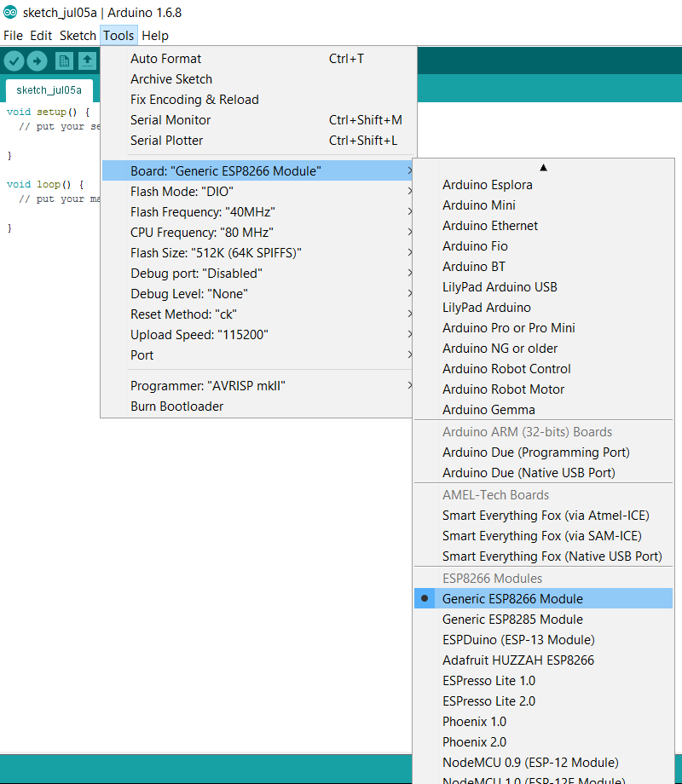Image resolution: width=682 pixels, height=784 pixels.
Task: Expand the Reset Method submenu
Action: click(x=258, y=314)
